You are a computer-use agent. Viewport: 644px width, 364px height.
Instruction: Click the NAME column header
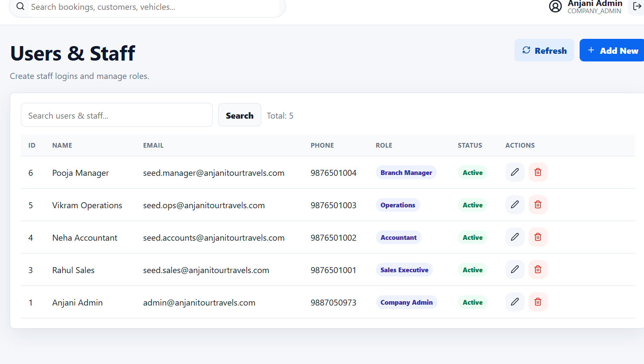(62, 145)
